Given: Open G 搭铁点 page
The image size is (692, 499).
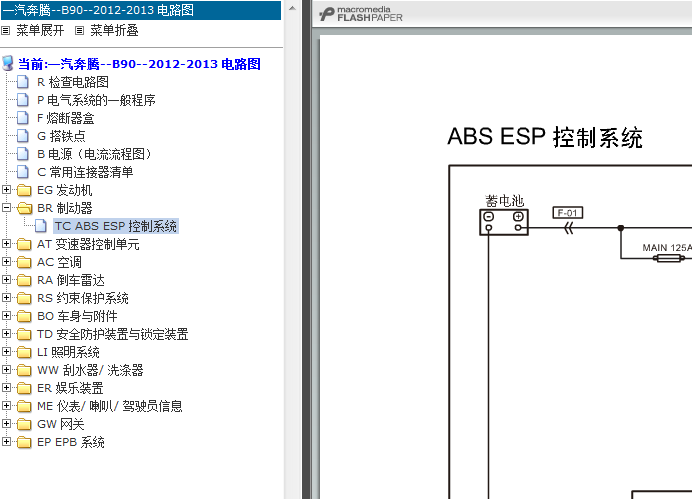Looking at the screenshot, I should tap(61, 136).
